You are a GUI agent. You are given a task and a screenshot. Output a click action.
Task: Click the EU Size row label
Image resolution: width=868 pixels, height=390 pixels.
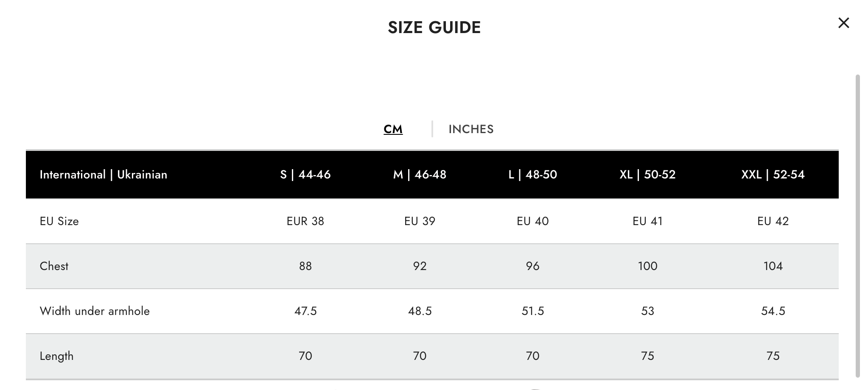click(59, 221)
